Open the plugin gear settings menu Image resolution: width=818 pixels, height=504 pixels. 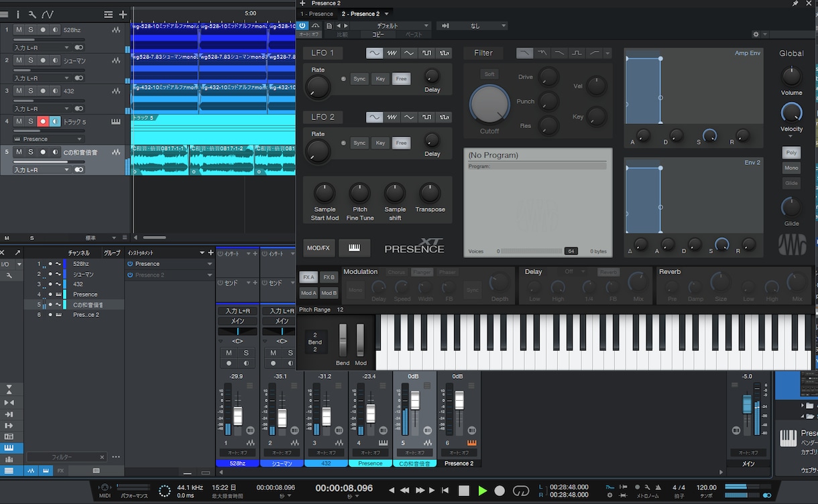[x=756, y=34]
